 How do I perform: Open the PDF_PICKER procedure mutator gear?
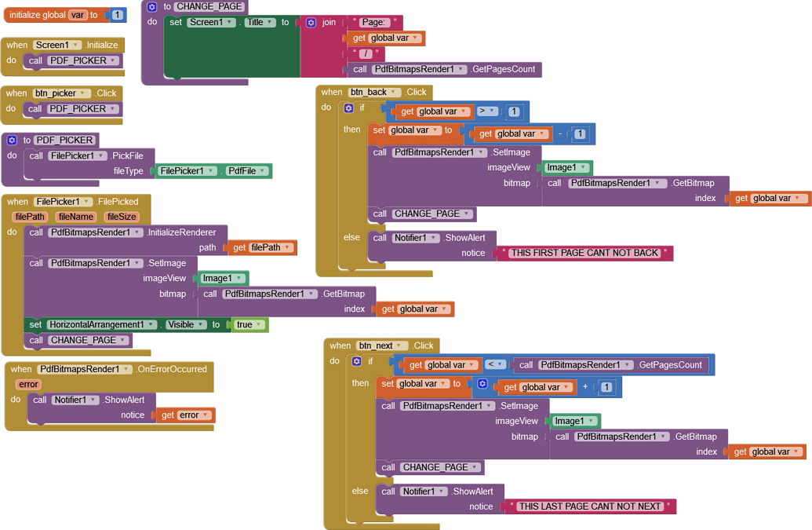click(x=12, y=140)
